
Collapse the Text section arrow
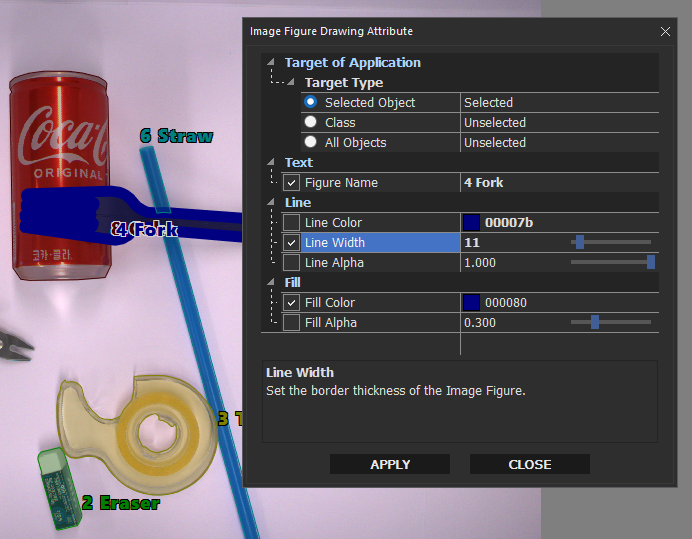271,162
